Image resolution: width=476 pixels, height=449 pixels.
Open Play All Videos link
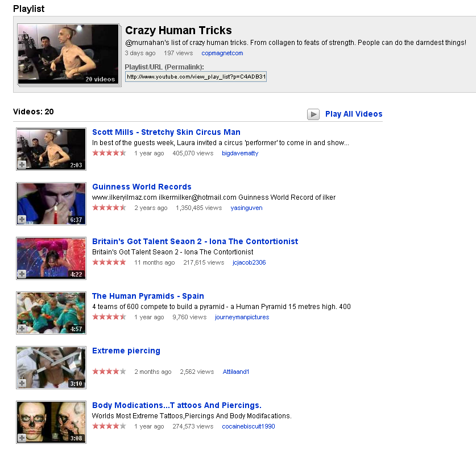click(354, 114)
